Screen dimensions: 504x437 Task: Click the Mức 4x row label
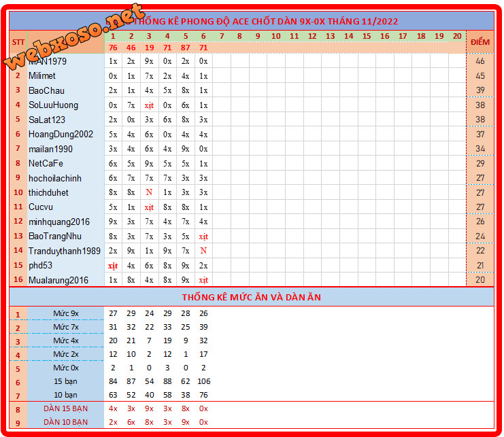tap(66, 340)
